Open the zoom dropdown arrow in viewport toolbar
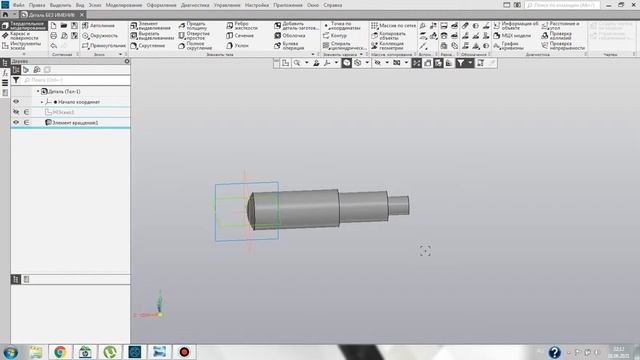The image size is (640, 360). 307,63
